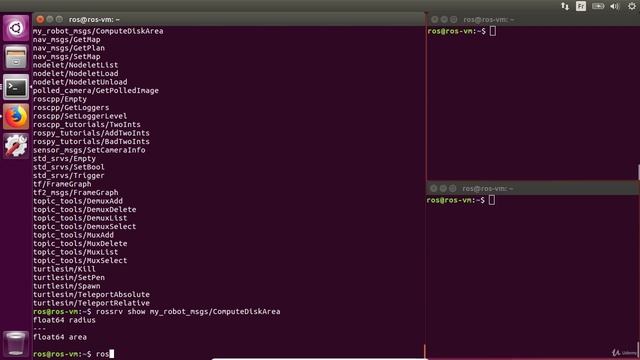The height and width of the screenshot is (360, 640).
Task: Minimize the lower right terminal window
Action: click(443, 188)
